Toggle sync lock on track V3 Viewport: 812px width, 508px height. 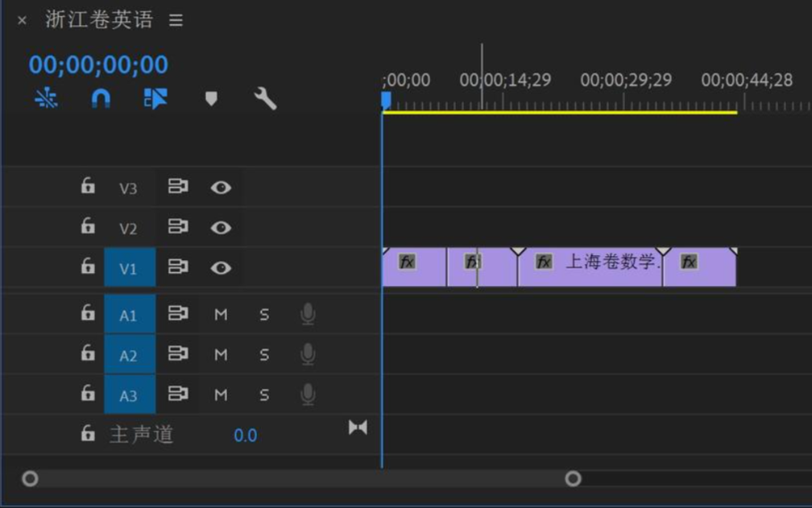[x=177, y=187]
